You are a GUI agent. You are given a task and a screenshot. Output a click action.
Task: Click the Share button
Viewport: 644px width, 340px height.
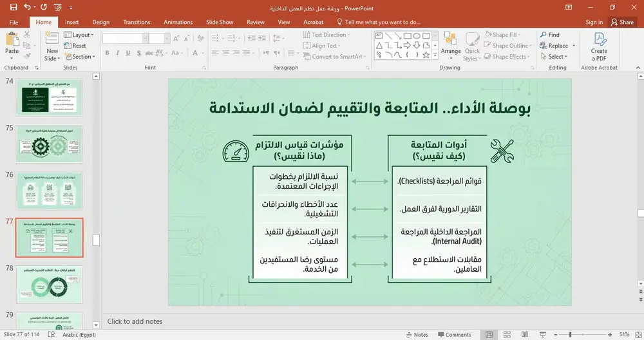click(x=622, y=22)
